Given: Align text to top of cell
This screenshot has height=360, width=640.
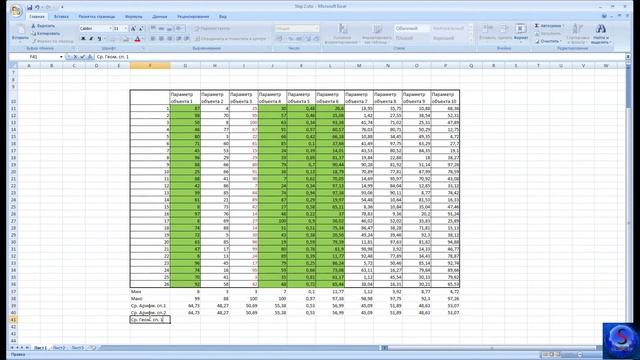Looking at the screenshot, I should pyautogui.click(x=153, y=29).
